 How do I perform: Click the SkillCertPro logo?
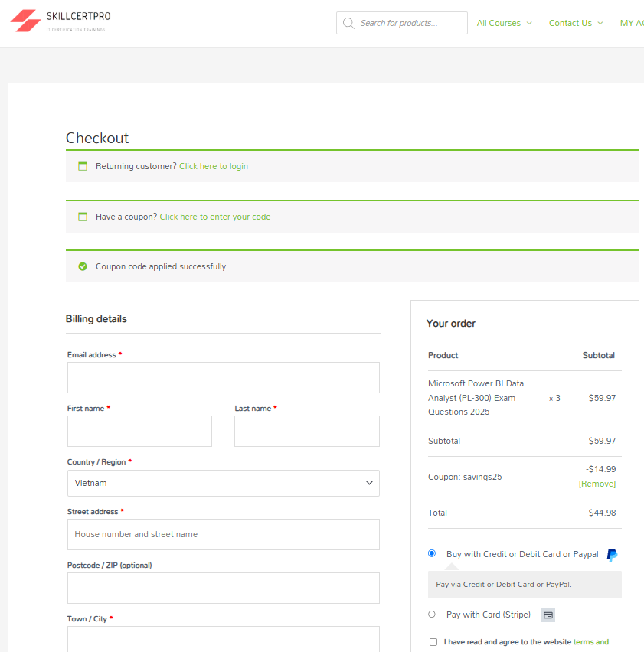click(x=60, y=22)
